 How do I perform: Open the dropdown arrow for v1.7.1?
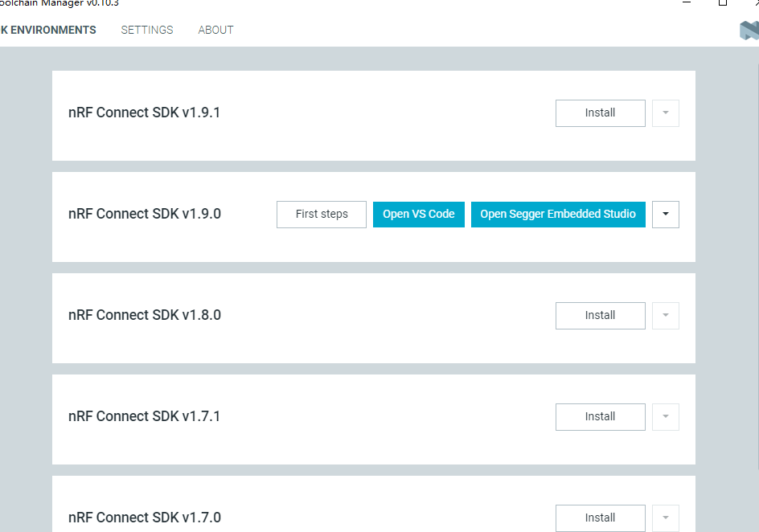click(x=665, y=416)
